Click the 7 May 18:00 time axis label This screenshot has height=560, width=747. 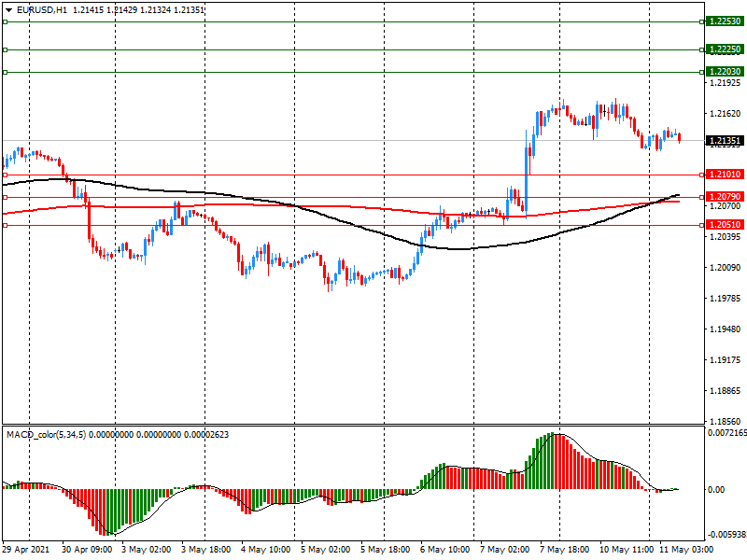(565, 551)
